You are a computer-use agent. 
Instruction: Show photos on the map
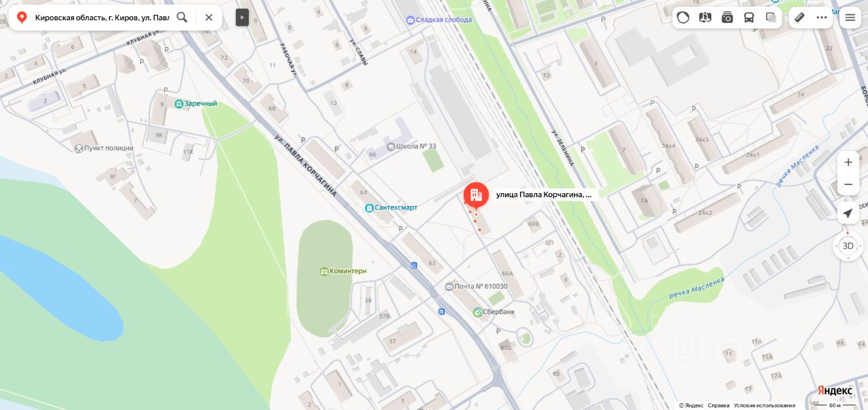coord(727,18)
